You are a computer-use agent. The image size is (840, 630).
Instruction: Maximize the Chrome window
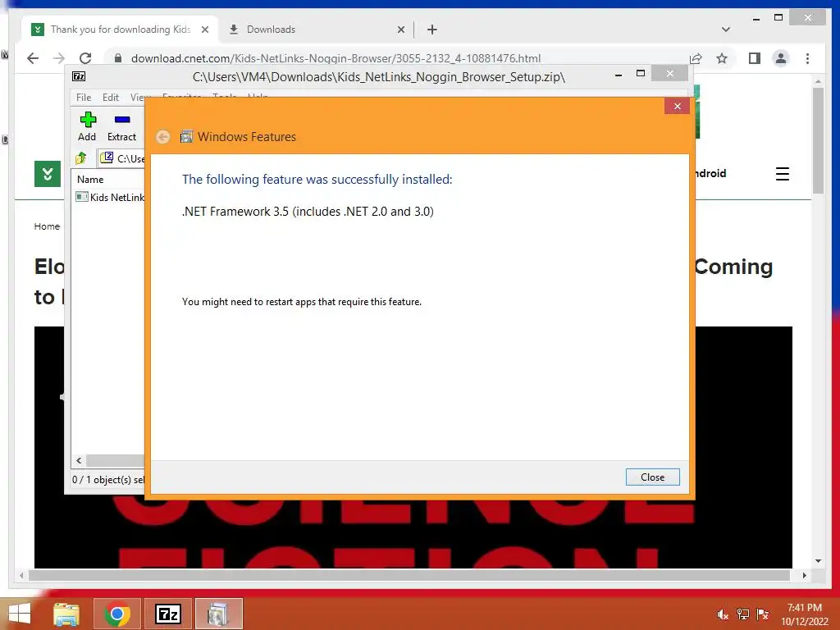pos(778,18)
